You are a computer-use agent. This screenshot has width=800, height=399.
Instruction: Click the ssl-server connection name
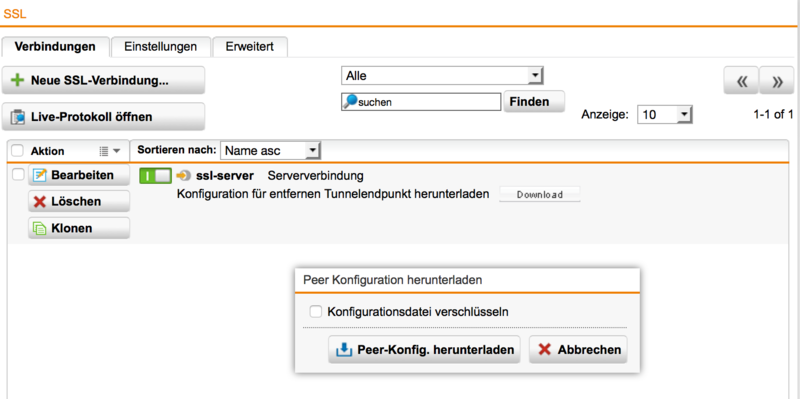pyautogui.click(x=225, y=176)
